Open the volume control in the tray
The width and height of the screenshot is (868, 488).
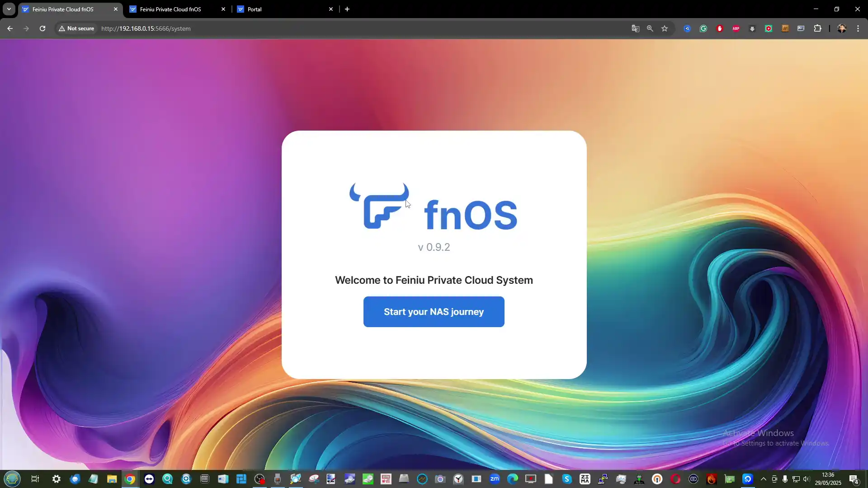click(807, 479)
